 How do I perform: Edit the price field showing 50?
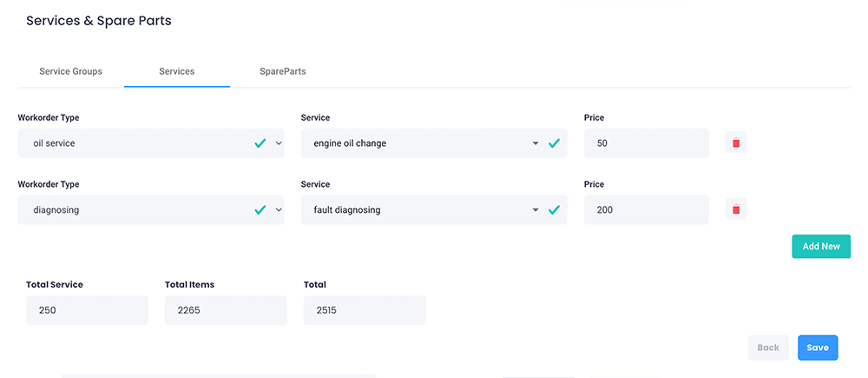pyautogui.click(x=646, y=143)
